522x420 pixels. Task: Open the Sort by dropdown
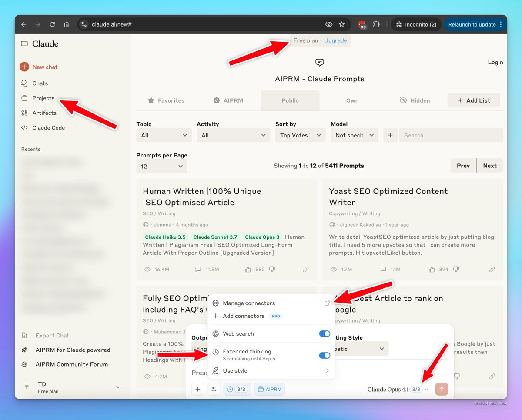[300, 135]
